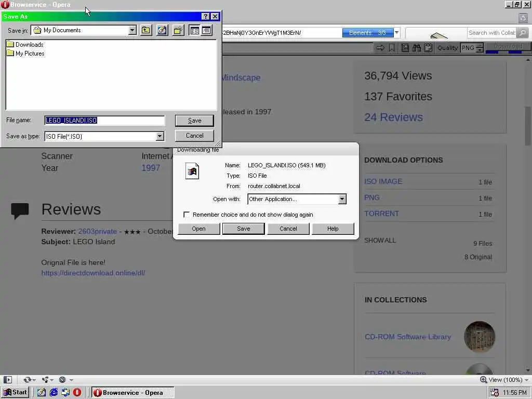Open PNG download option
The image size is (532, 399).
click(372, 197)
